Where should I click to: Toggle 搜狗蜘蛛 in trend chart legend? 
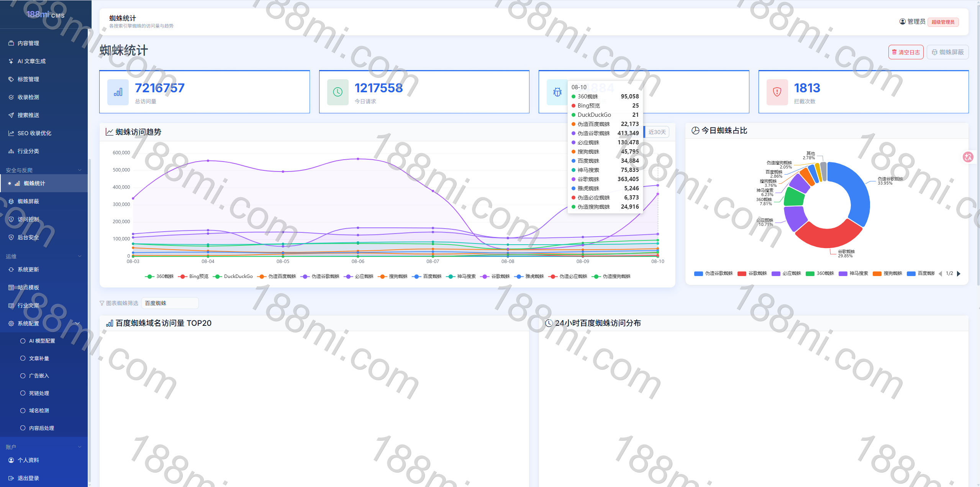click(x=393, y=276)
